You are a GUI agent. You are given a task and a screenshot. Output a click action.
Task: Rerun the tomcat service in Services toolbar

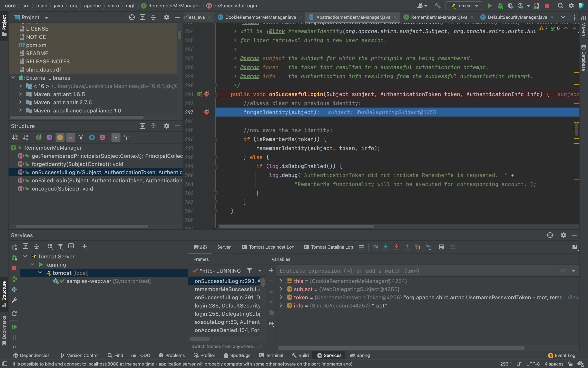(x=14, y=247)
